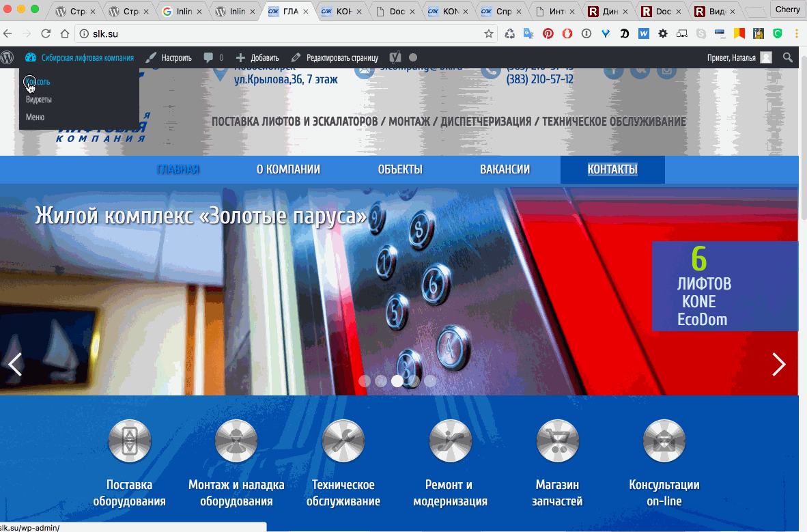807x532 pixels.
Task: Open the Pinterest extension button
Action: (x=548, y=33)
